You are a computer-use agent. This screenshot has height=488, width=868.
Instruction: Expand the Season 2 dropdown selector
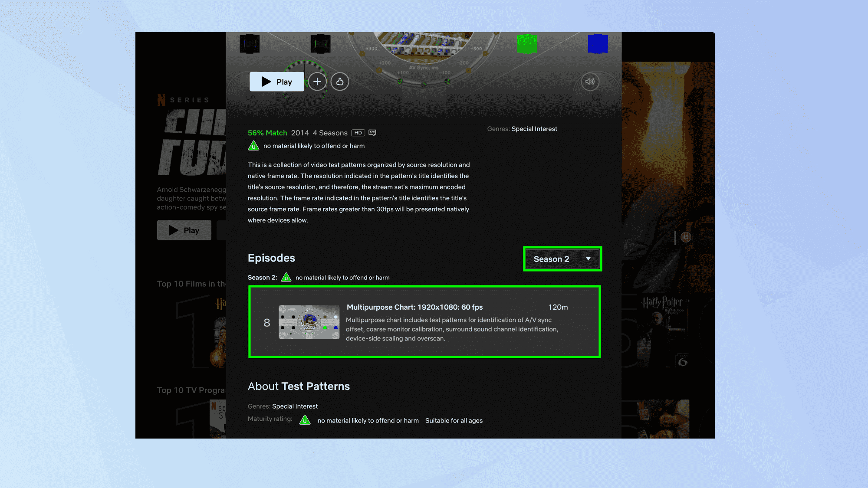coord(562,259)
